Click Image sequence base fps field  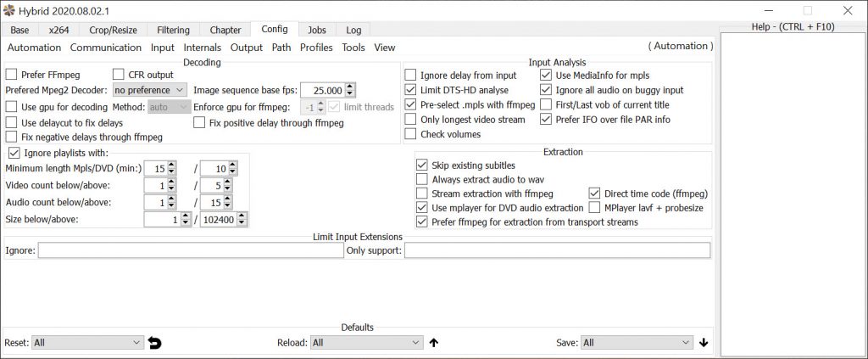323,90
